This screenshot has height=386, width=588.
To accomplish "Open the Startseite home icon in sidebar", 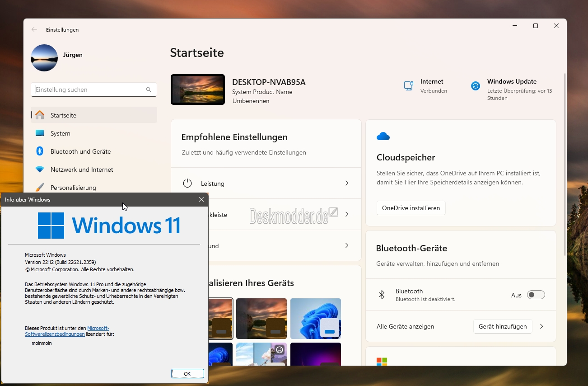I will point(40,115).
